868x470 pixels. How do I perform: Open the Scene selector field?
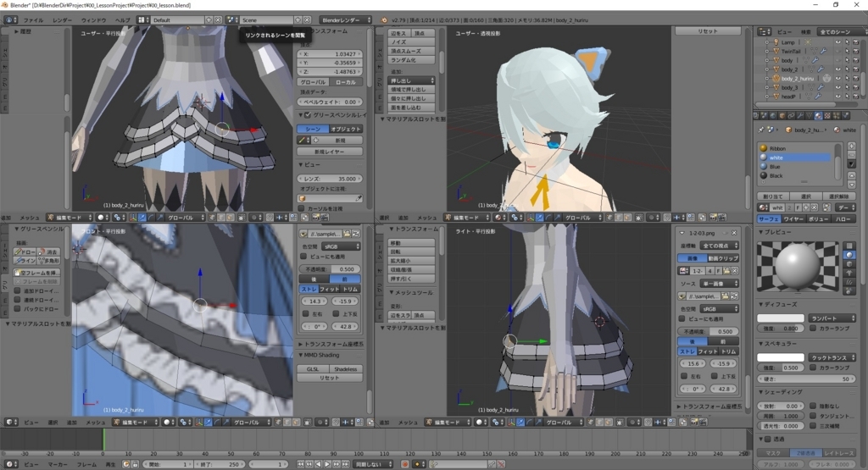click(267, 20)
